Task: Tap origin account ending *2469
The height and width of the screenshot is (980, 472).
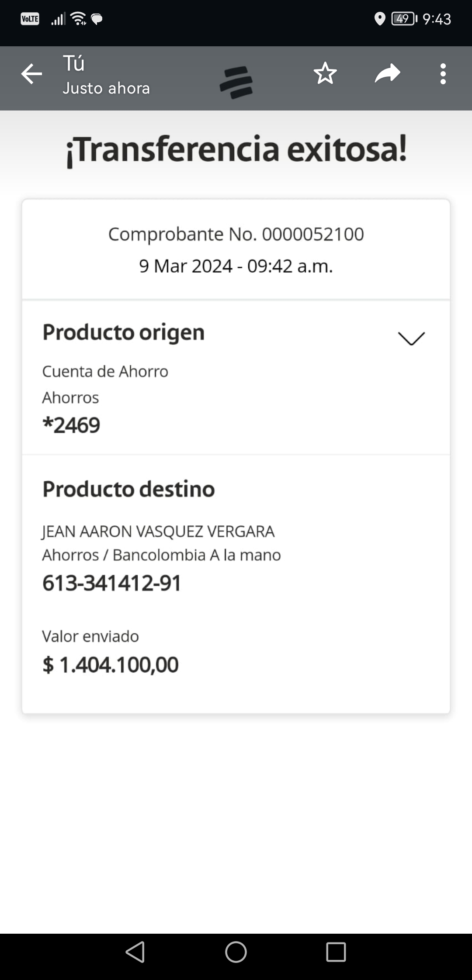Action: [x=71, y=425]
